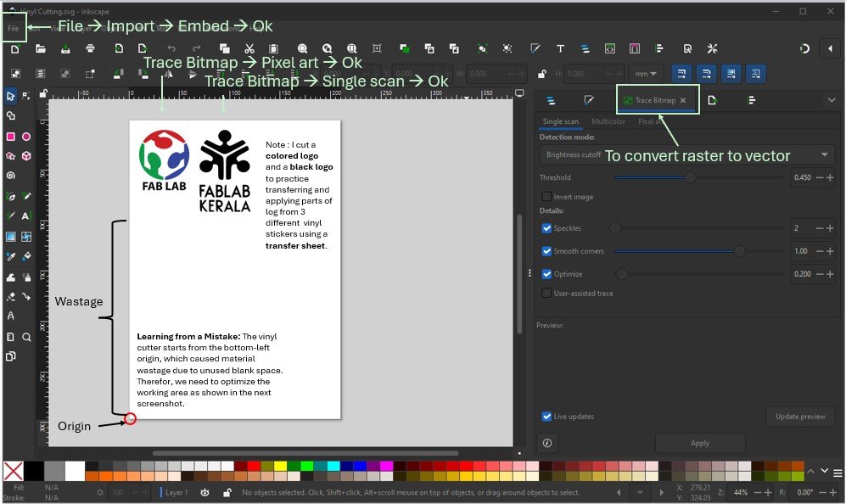
Task: Open the File menu
Action: [x=14, y=28]
